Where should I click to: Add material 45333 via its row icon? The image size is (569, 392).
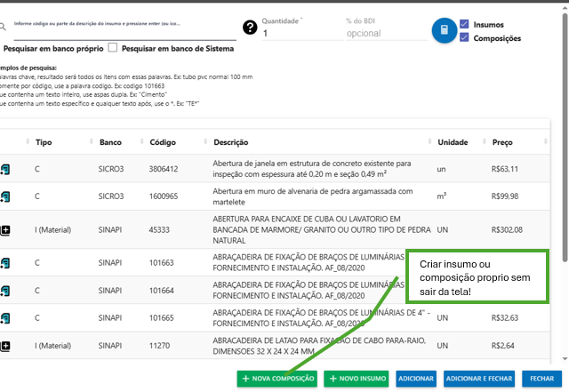click(5, 230)
